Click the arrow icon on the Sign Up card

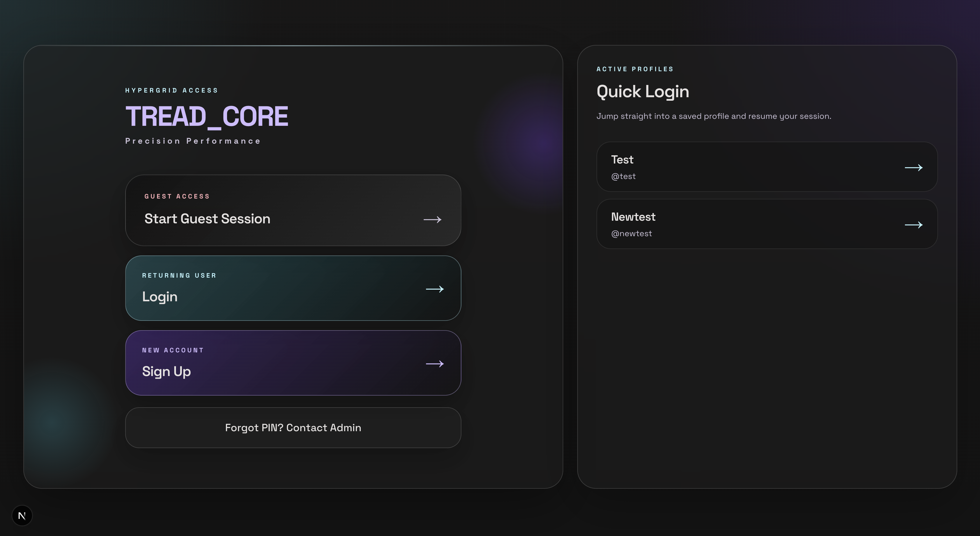pyautogui.click(x=435, y=364)
